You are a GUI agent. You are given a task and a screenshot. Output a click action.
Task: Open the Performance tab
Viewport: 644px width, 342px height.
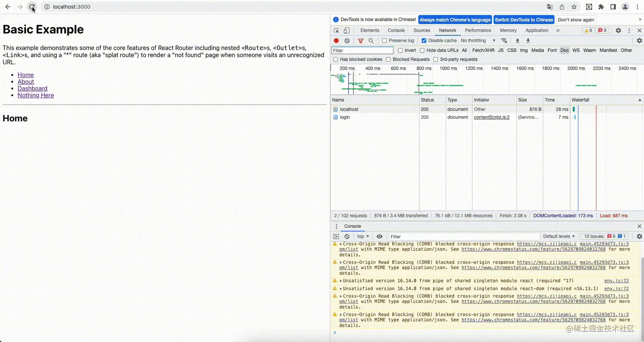point(478,31)
